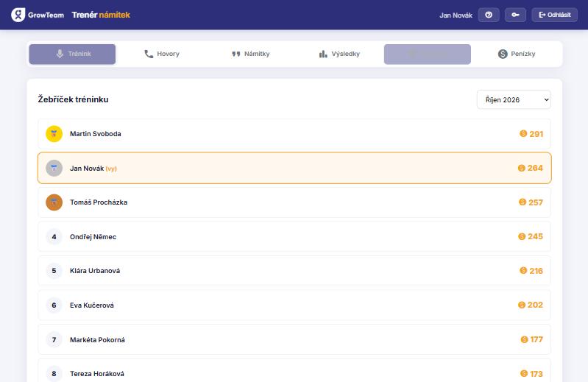Click Tomáš Procházka's score 257

point(536,202)
